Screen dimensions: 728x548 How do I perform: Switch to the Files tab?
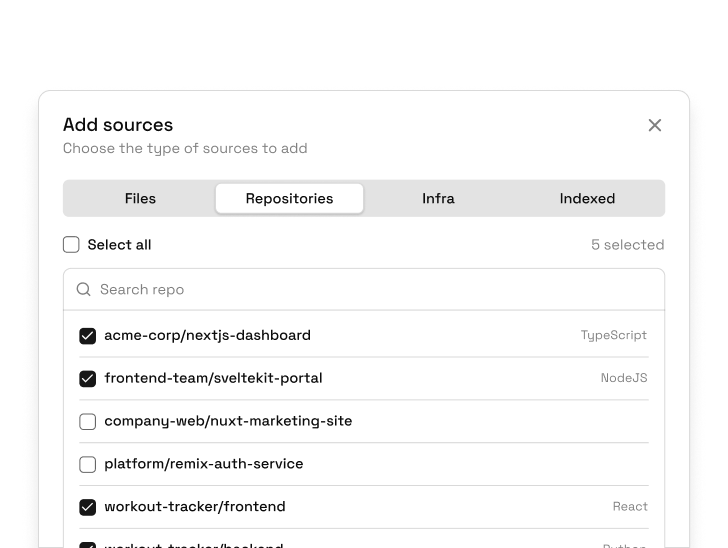[x=140, y=198]
